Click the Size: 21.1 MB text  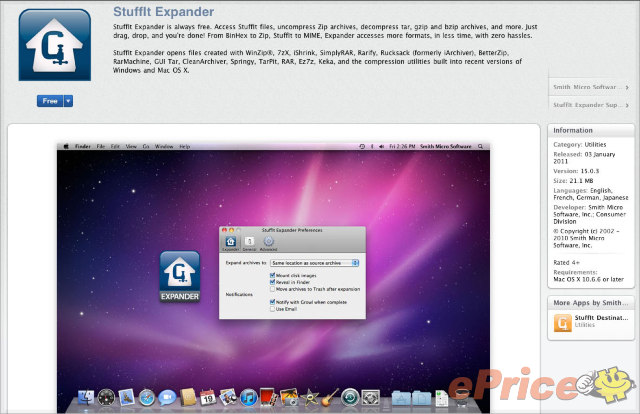[573, 181]
